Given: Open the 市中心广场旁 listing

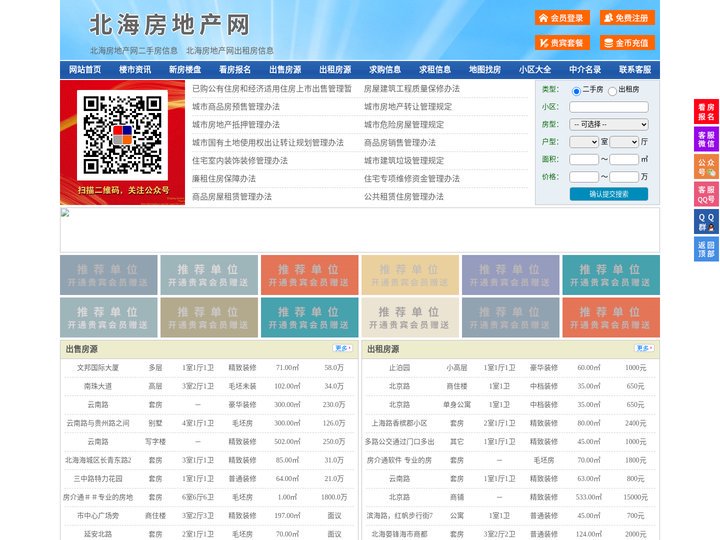Looking at the screenshot, I should [98, 516].
